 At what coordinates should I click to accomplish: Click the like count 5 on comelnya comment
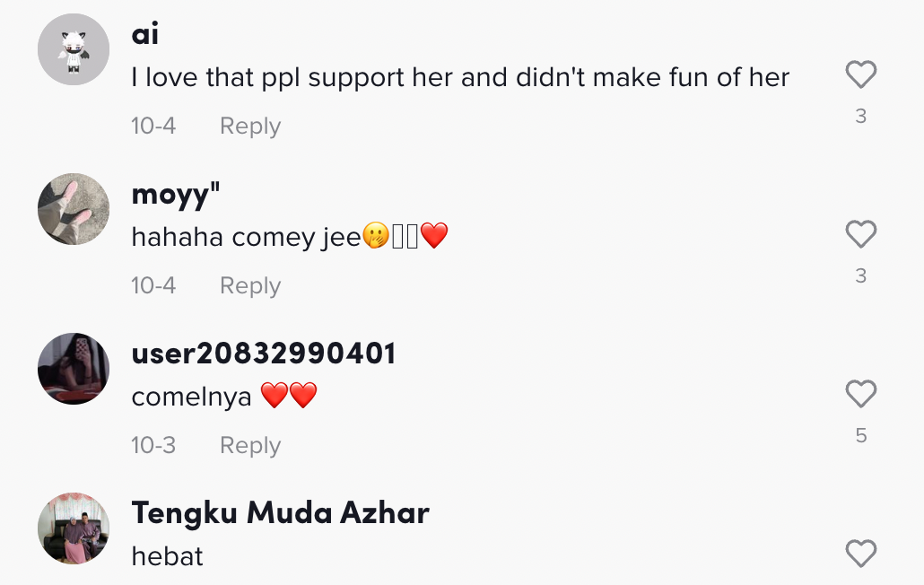(x=861, y=435)
